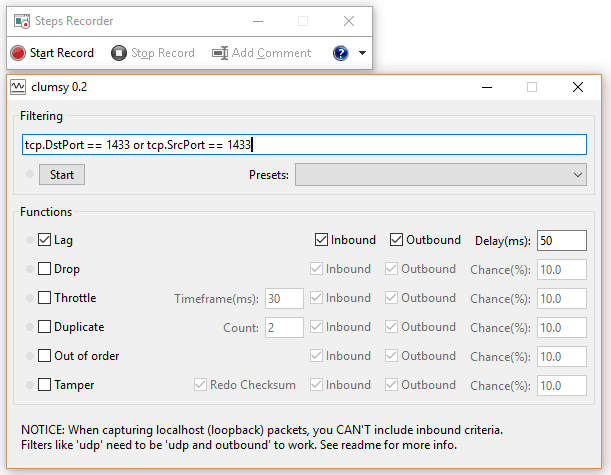Click inside the filtering expression text field

[304, 145]
